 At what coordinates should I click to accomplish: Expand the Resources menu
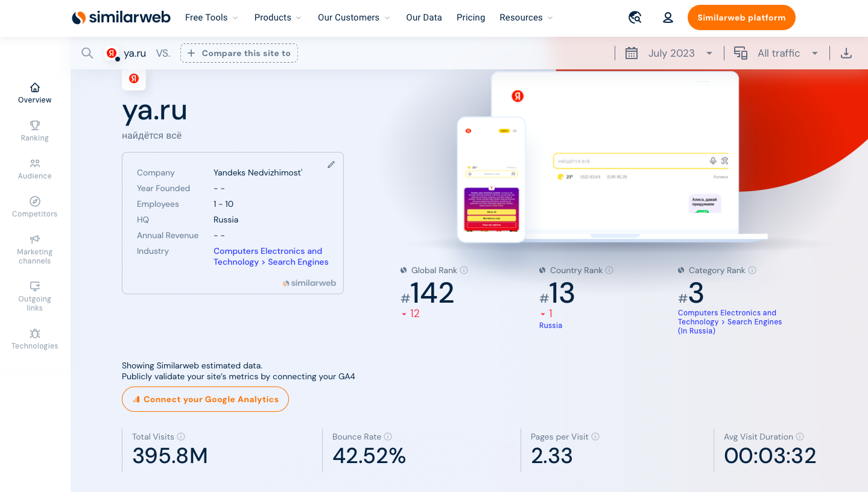(x=527, y=17)
